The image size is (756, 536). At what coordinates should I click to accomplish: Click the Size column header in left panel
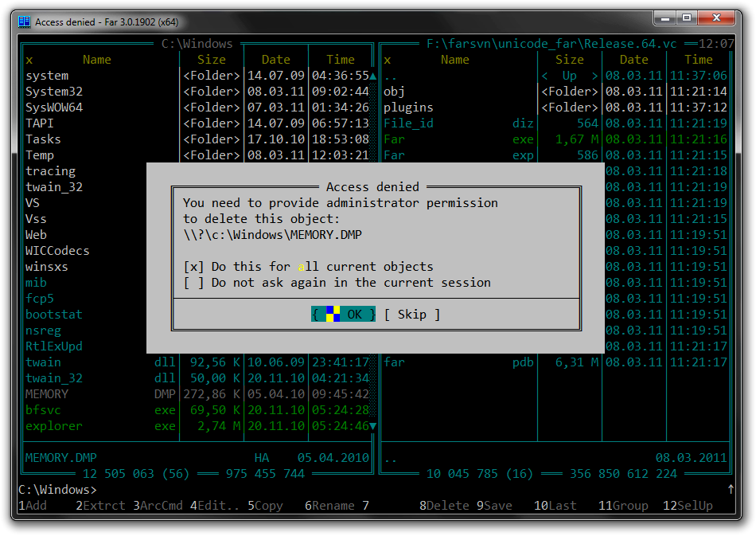pyautogui.click(x=212, y=60)
